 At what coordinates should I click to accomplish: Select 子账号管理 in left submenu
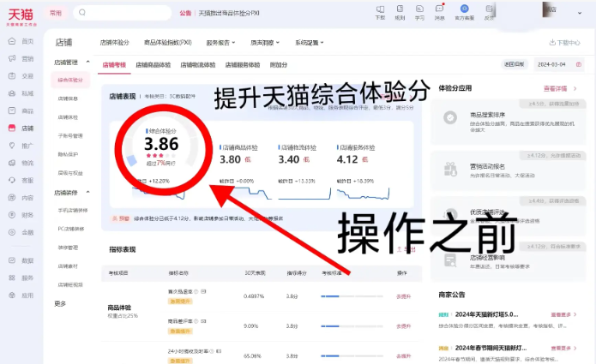click(70, 136)
